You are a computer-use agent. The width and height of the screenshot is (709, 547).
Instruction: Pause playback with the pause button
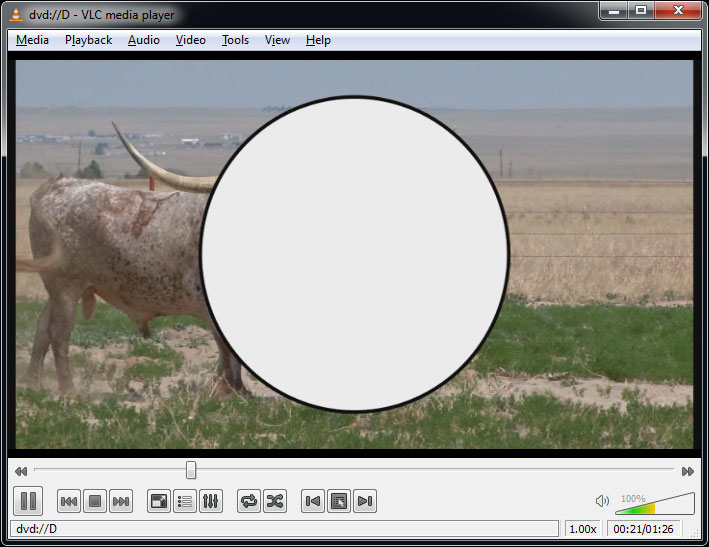pyautogui.click(x=28, y=501)
